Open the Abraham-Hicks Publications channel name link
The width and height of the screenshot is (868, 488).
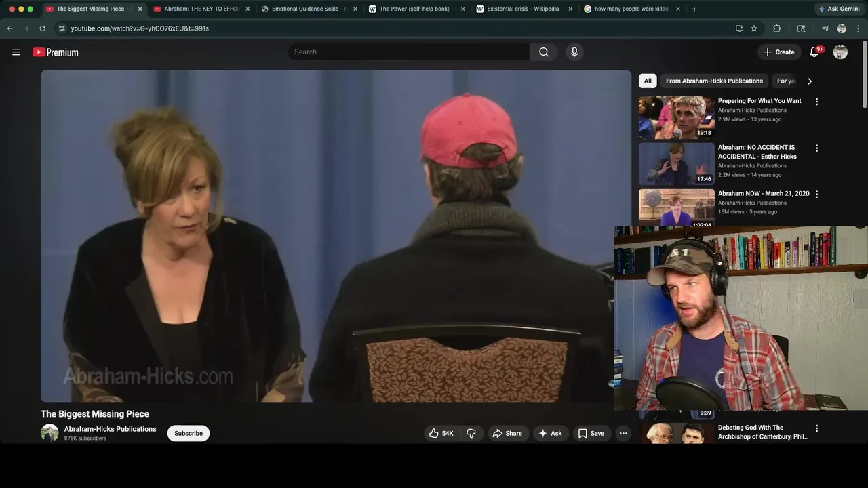110,429
